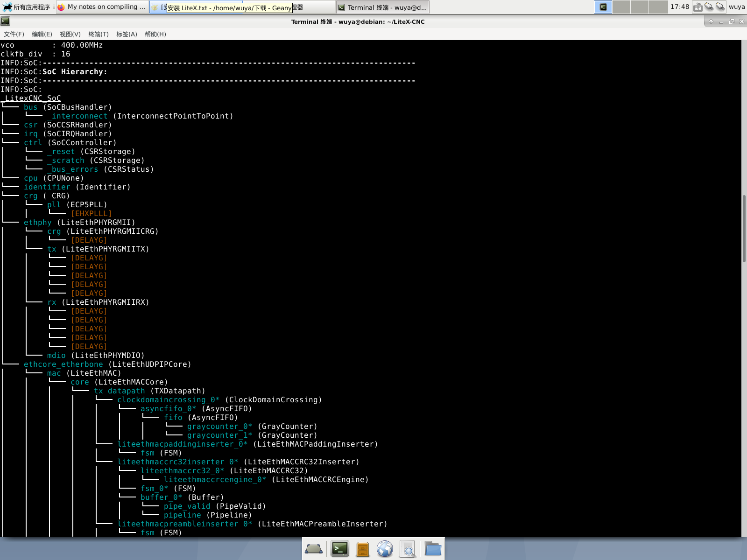The height and width of the screenshot is (560, 747).
Task: Click the 'identifier (Identifier)' line
Action: tap(77, 187)
